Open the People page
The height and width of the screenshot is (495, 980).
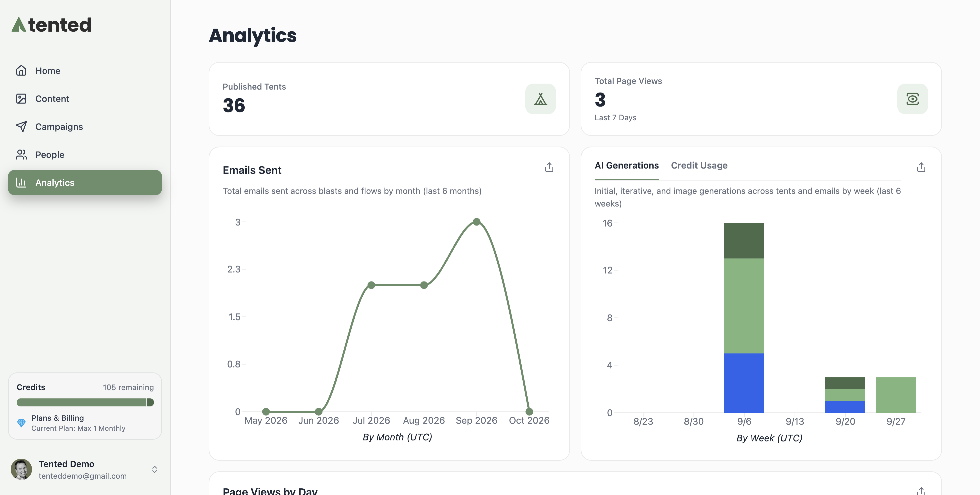(85, 155)
